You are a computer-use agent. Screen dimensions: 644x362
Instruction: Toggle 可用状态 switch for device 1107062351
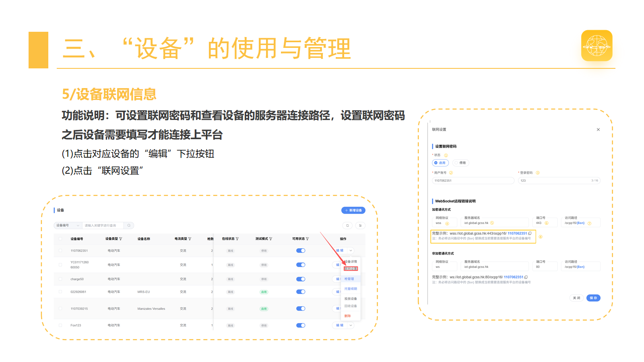pyautogui.click(x=301, y=251)
